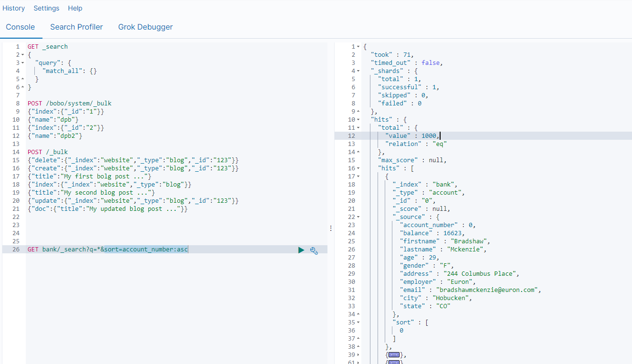
Task: Collapse the hits object at response line 10
Action: 358,120
